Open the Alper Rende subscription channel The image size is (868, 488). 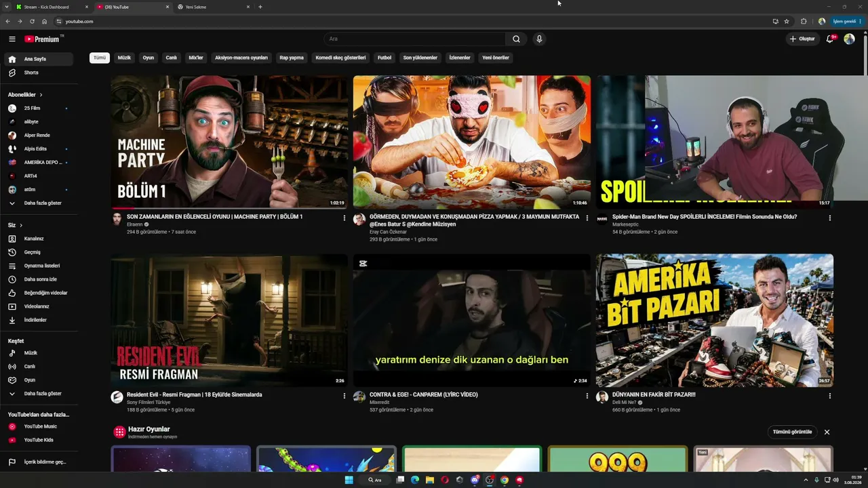(38, 136)
